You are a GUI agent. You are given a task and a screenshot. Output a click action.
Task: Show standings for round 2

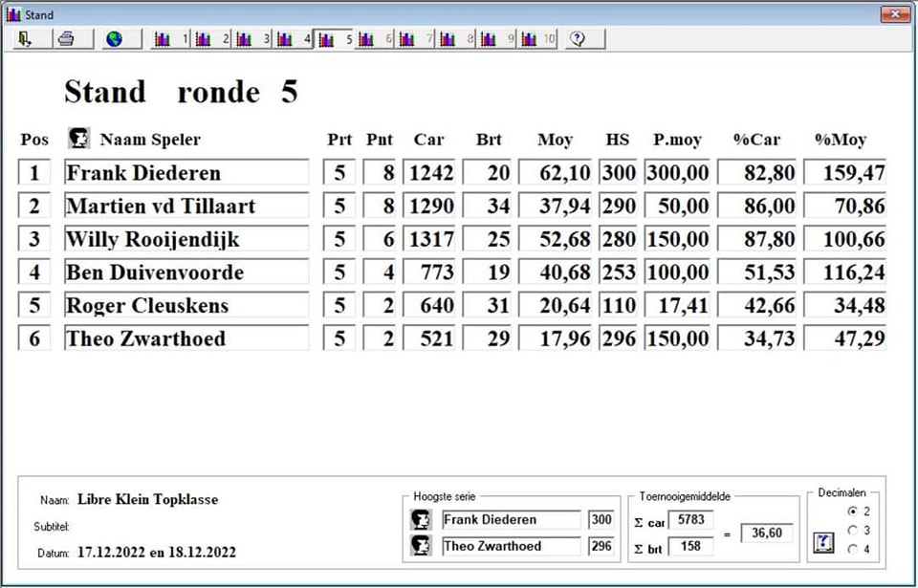click(212, 39)
